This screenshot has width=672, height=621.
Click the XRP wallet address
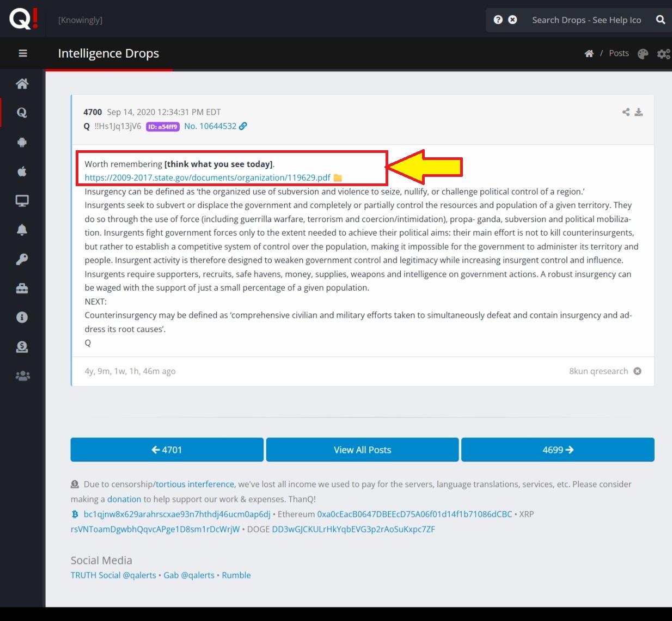pyautogui.click(x=155, y=529)
